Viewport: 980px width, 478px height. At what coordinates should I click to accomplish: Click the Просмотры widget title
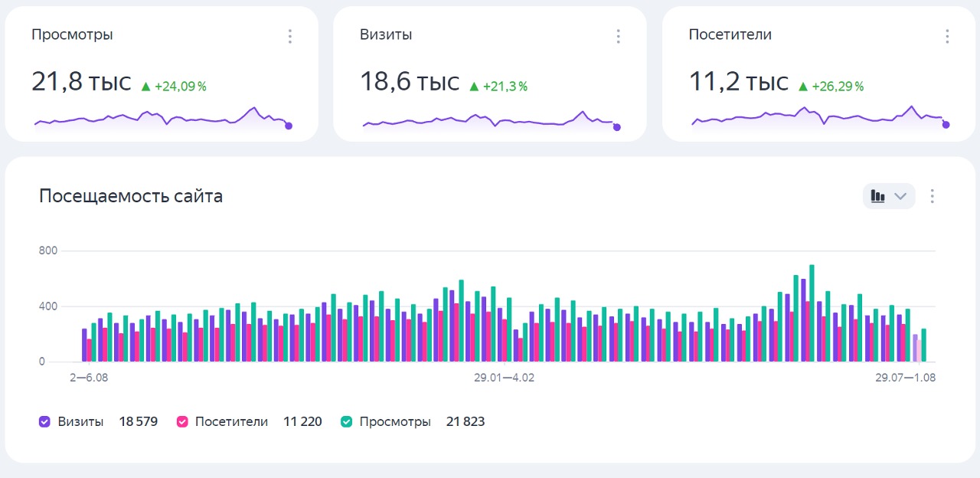(x=72, y=34)
